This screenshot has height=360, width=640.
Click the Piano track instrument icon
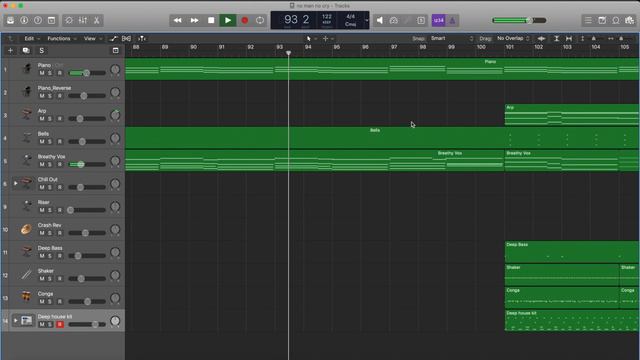point(27,69)
